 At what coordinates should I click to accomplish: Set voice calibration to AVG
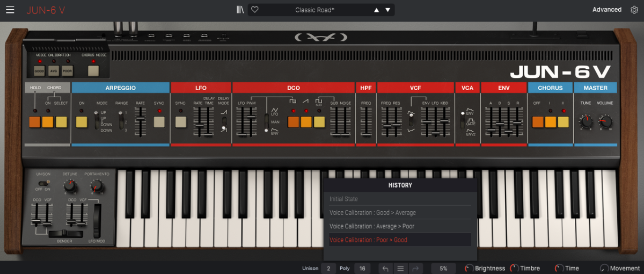(x=53, y=70)
